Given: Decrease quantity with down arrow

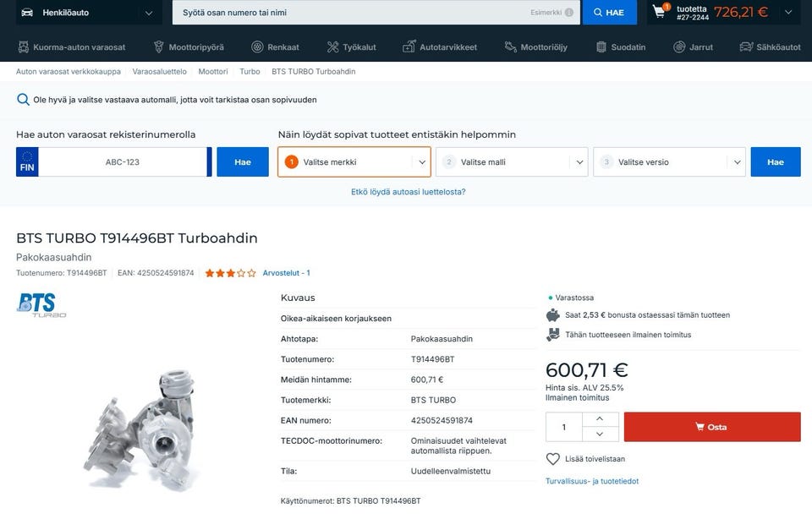Looking at the screenshot, I should [x=600, y=434].
